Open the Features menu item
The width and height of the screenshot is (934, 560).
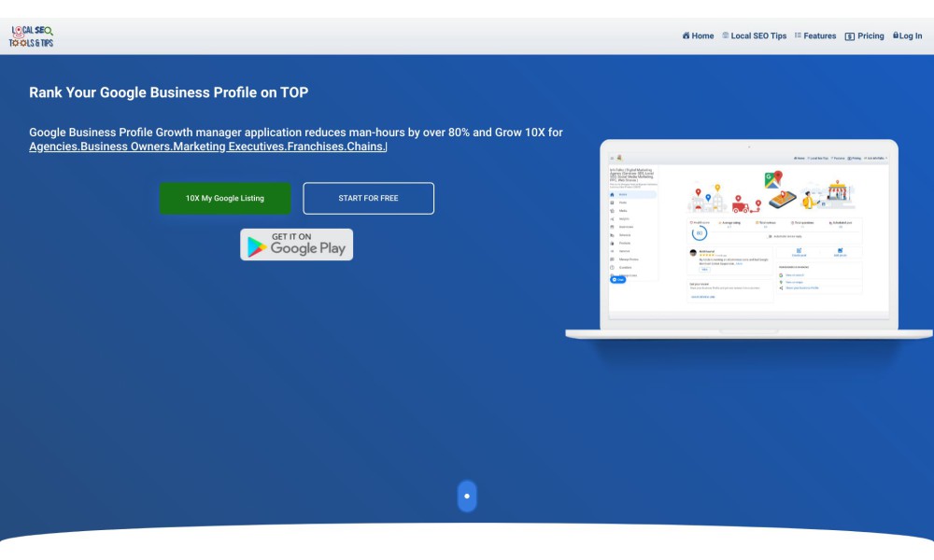click(x=814, y=35)
